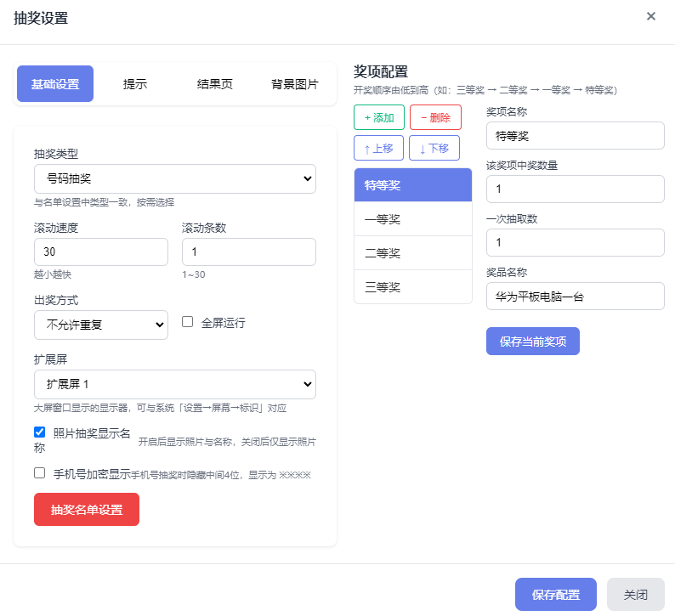Image resolution: width=675 pixels, height=616 pixels.
Task: Click the green 添加 button
Action: (379, 117)
